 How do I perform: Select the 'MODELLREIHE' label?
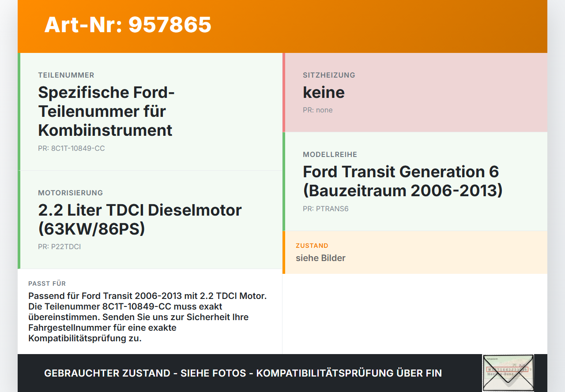pos(330,155)
